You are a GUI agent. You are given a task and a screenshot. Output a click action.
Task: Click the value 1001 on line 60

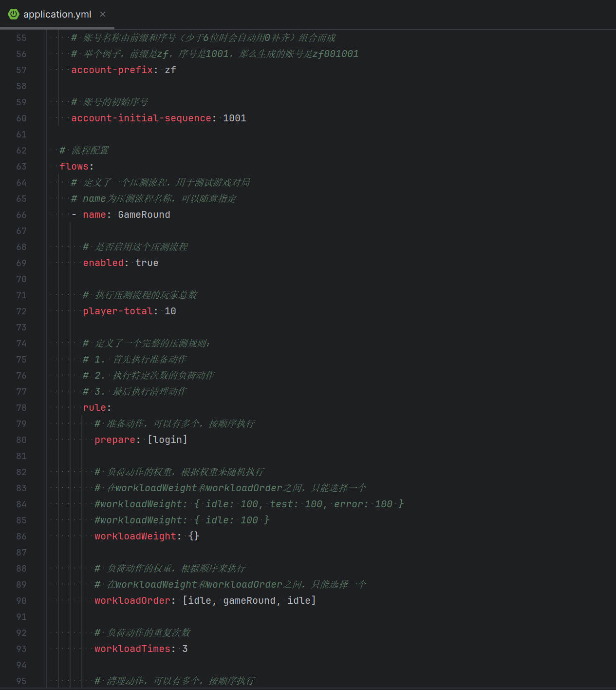click(235, 118)
